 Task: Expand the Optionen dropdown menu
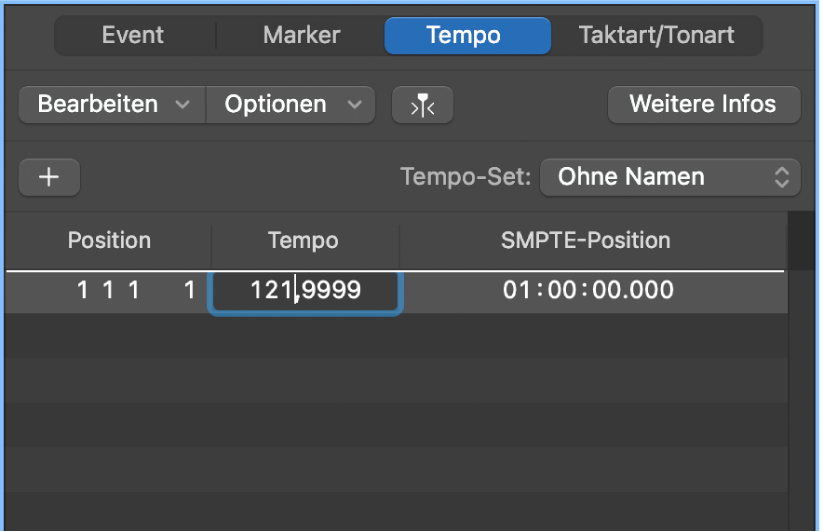coord(290,104)
